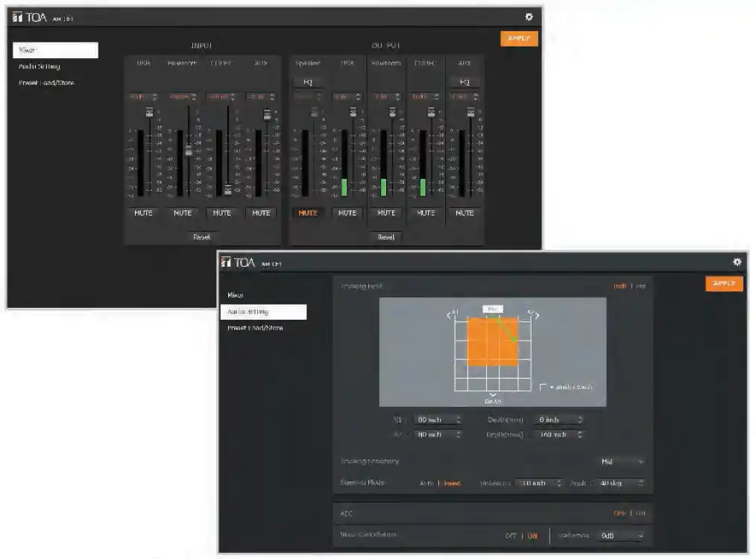Click the X1 arrow handle on the tracking grid
Viewport: 756px width, 559px height.
click(452, 315)
